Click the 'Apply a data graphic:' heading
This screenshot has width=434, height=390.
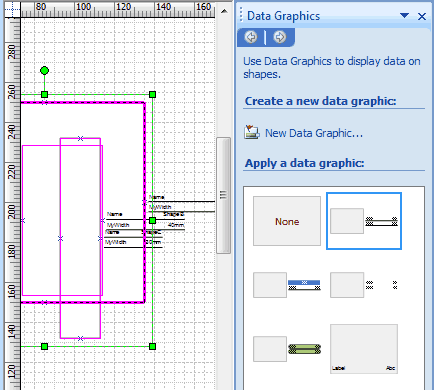[305, 163]
